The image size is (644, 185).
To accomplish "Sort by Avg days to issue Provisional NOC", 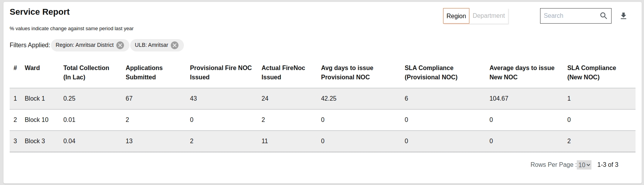I will [x=347, y=72].
